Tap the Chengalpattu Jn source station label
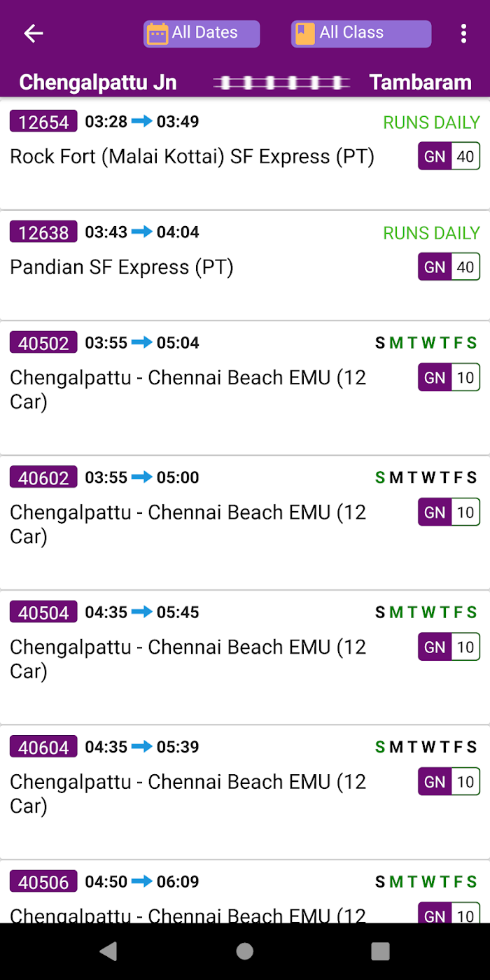This screenshot has width=490, height=980. (97, 83)
